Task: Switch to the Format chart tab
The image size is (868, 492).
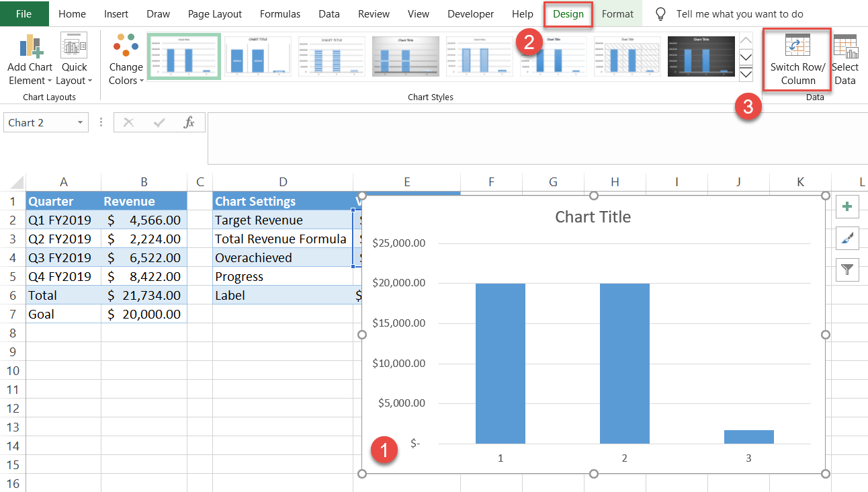Action: pyautogui.click(x=617, y=13)
